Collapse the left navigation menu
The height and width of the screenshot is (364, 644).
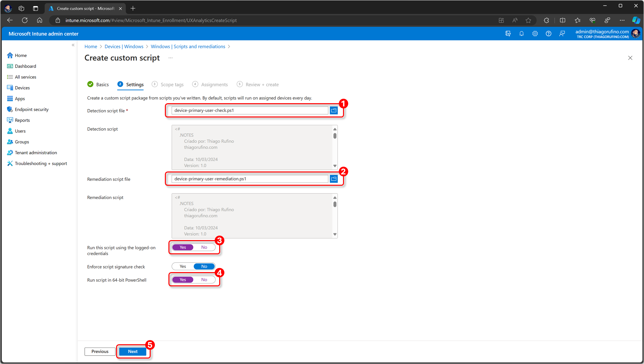(x=73, y=45)
